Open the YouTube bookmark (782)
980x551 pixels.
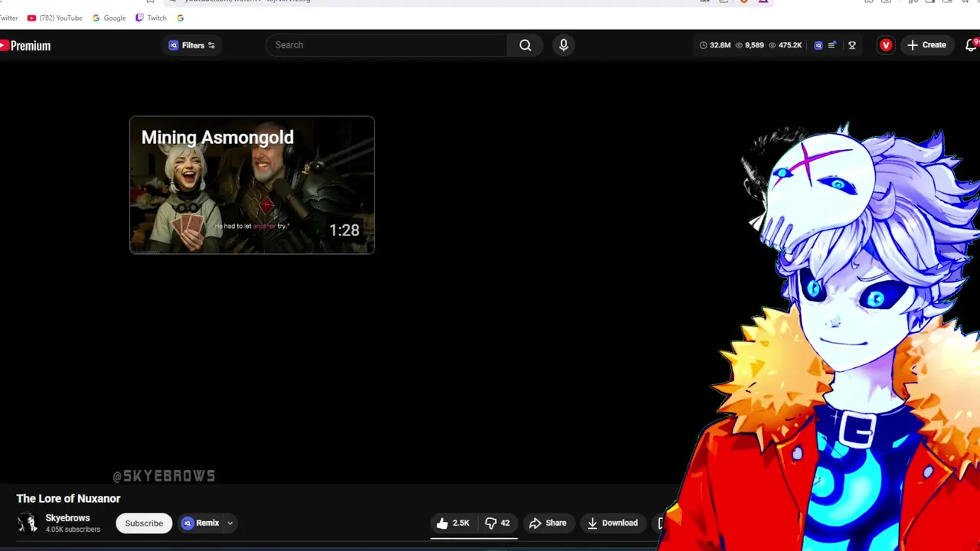tap(54, 18)
